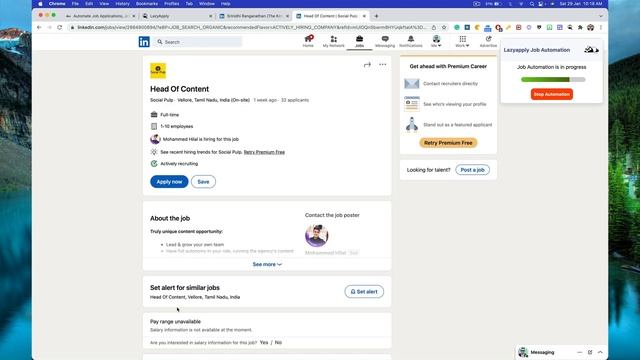This screenshot has width=640, height=360.
Task: Click the Post a job button
Action: click(x=472, y=170)
